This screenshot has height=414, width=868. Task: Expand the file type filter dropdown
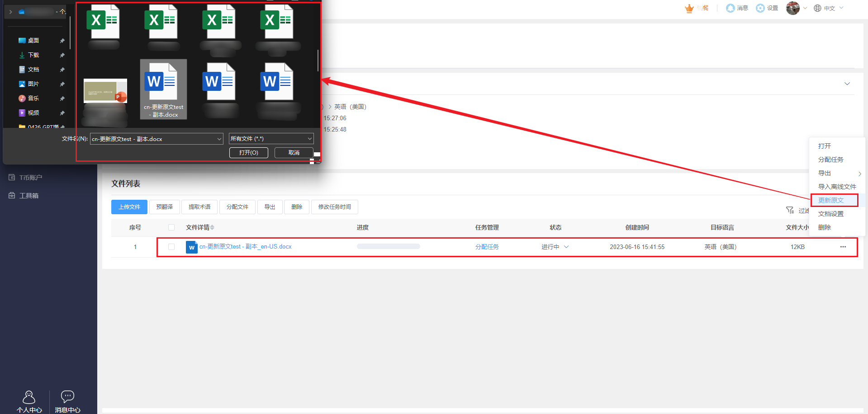309,139
